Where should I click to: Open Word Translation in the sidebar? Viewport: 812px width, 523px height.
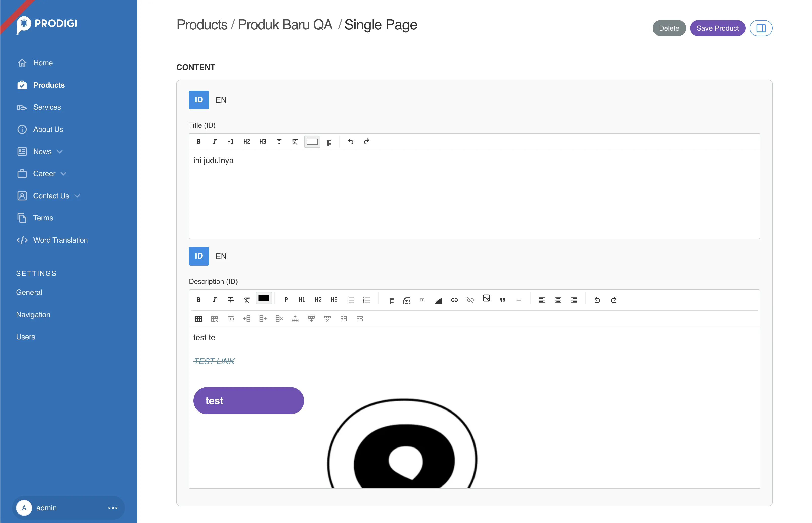point(60,240)
